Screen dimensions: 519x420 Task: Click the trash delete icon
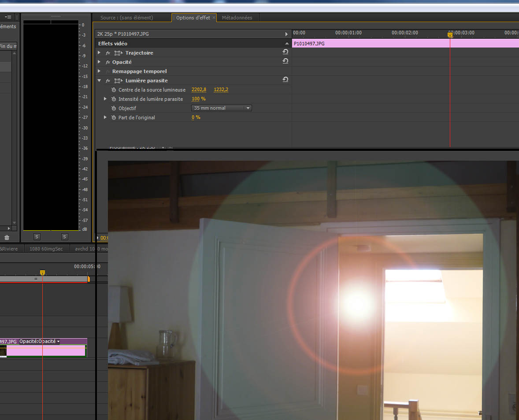click(7, 237)
